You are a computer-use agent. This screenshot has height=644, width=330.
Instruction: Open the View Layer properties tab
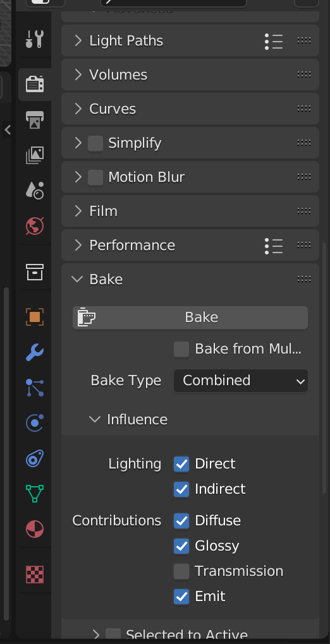tap(35, 155)
